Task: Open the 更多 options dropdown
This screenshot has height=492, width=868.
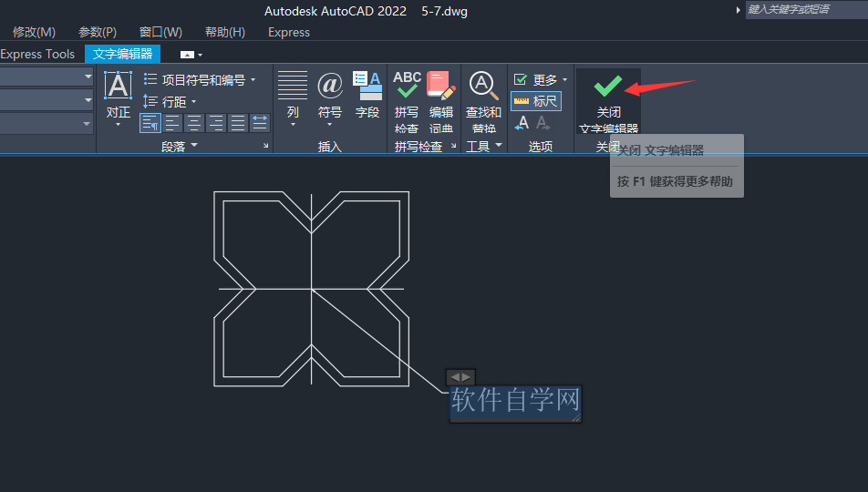Action: (x=541, y=79)
